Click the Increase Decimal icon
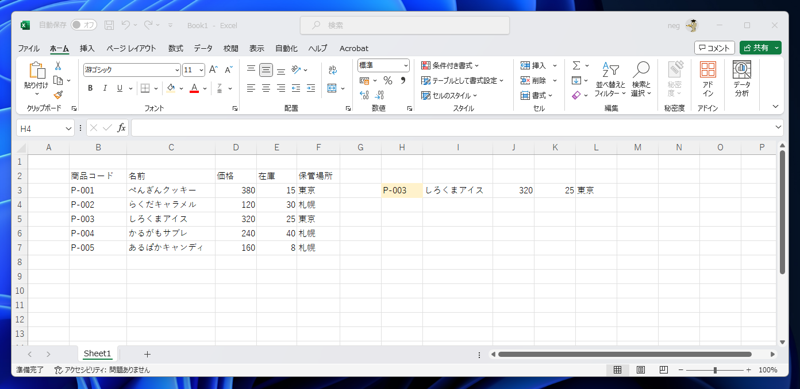Viewport: 800px width, 389px height. click(x=364, y=95)
